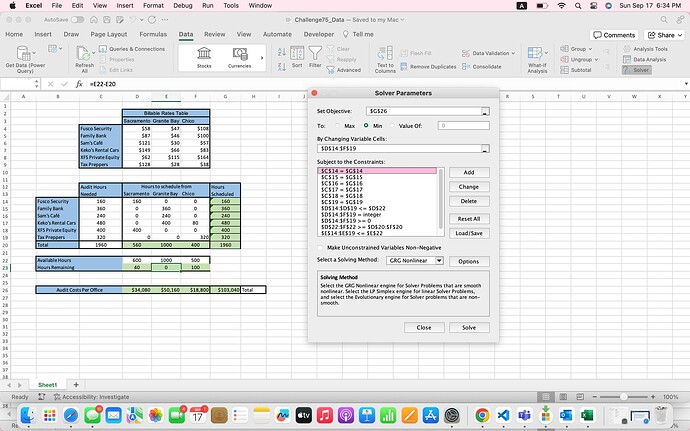Open the Format menu in menu bar
The image size is (690, 431).
(x=153, y=5)
